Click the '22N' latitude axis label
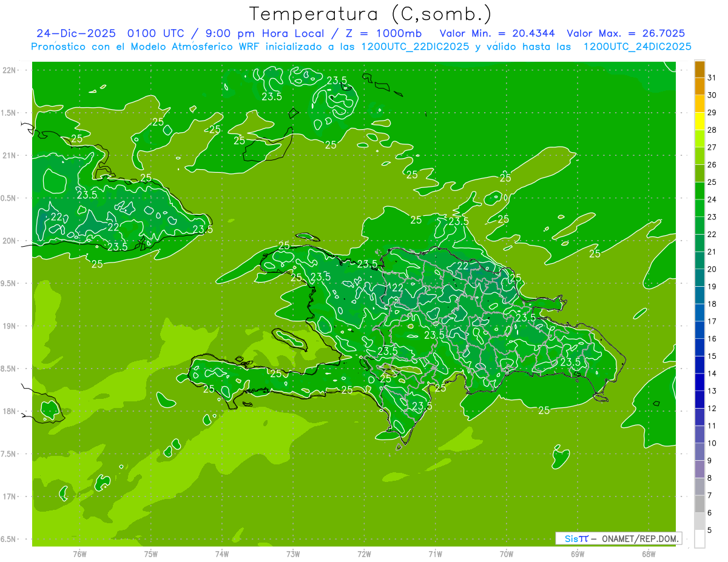 10,70
